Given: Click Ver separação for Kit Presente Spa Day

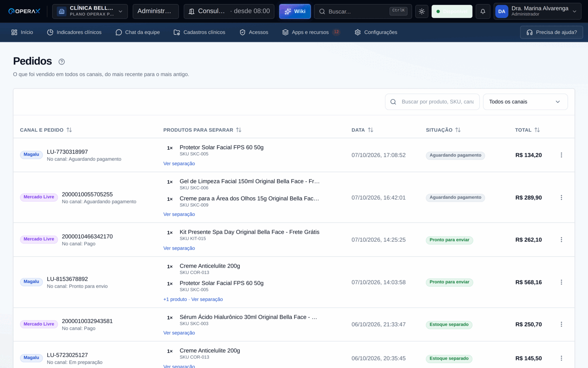Looking at the screenshot, I should pyautogui.click(x=179, y=248).
